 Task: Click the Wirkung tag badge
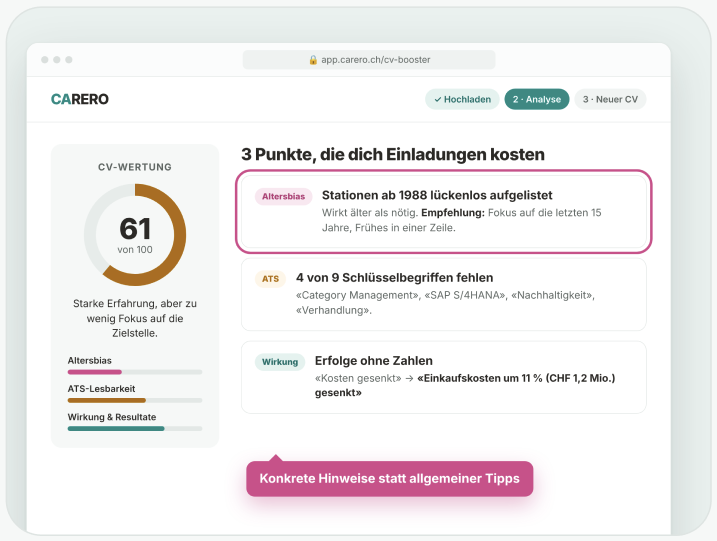pos(280,362)
